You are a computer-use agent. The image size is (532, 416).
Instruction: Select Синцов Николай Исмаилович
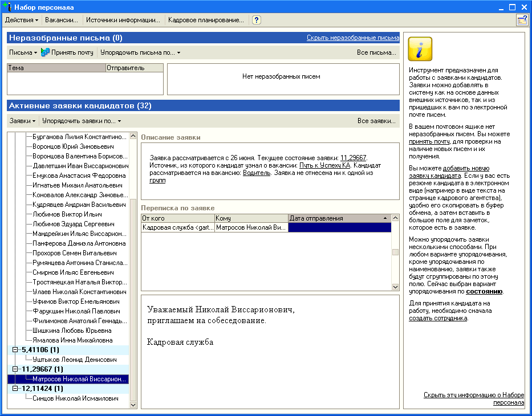(75, 398)
